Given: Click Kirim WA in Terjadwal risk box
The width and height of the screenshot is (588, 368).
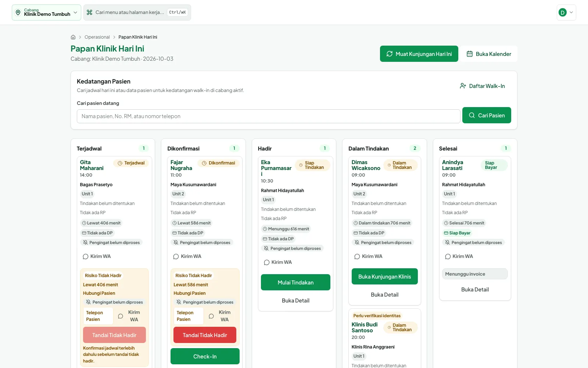Looking at the screenshot, I should point(130,316).
